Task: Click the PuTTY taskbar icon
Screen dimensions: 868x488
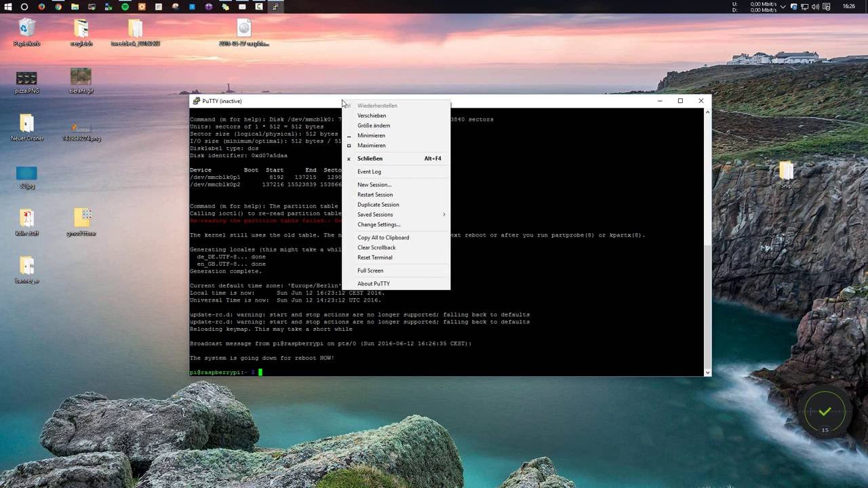Action: point(275,7)
